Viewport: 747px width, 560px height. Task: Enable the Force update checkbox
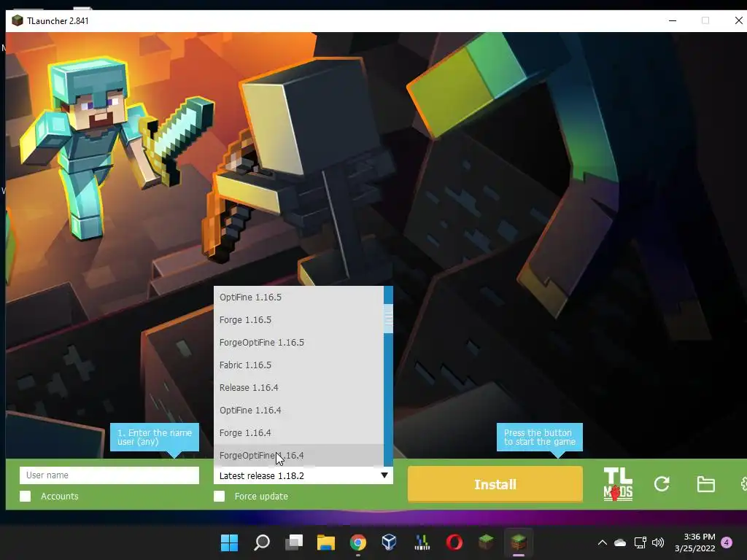219,496
